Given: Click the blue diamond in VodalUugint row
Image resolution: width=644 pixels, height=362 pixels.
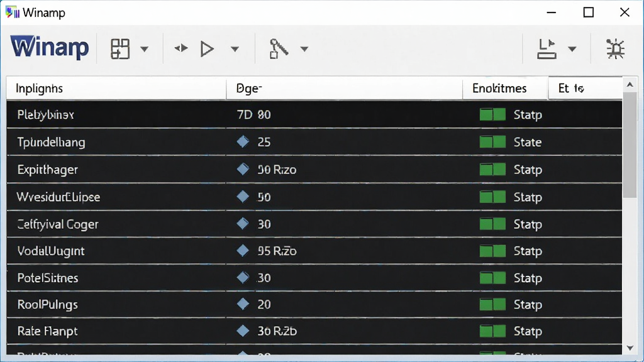Looking at the screenshot, I should pos(243,250).
